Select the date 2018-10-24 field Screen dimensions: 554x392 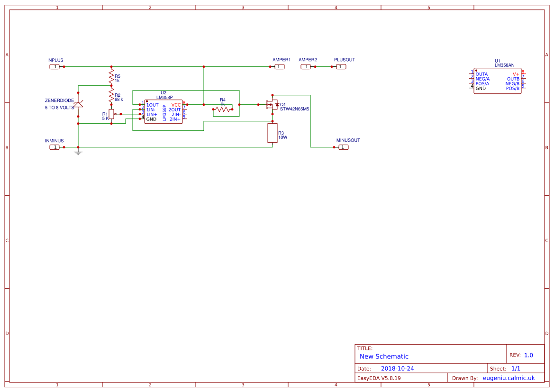coord(399,368)
